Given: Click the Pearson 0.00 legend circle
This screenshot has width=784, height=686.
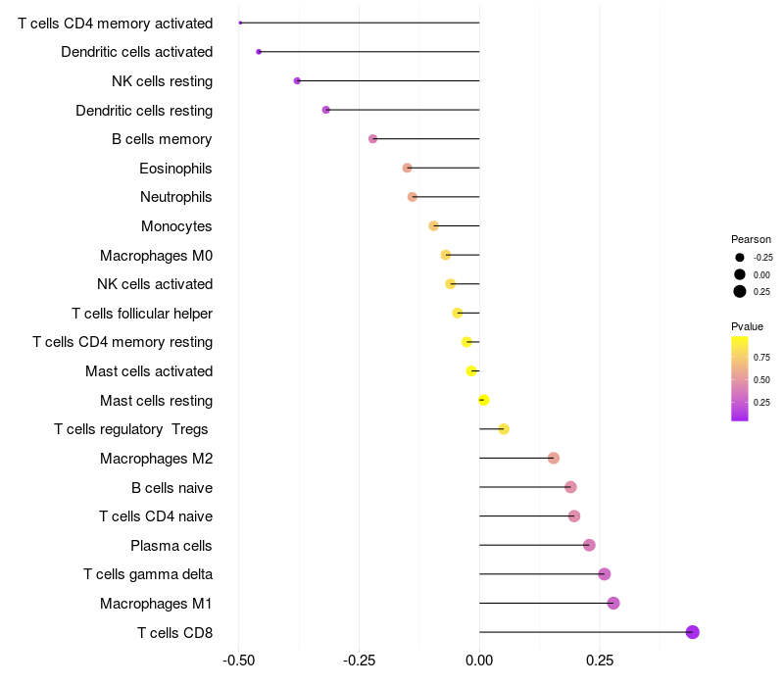Looking at the screenshot, I should (740, 274).
